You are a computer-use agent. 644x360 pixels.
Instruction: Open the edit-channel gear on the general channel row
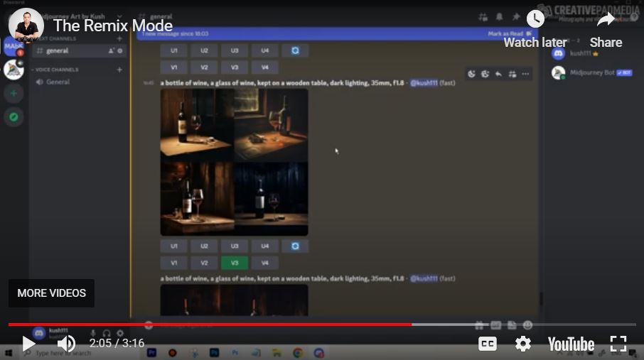point(120,51)
